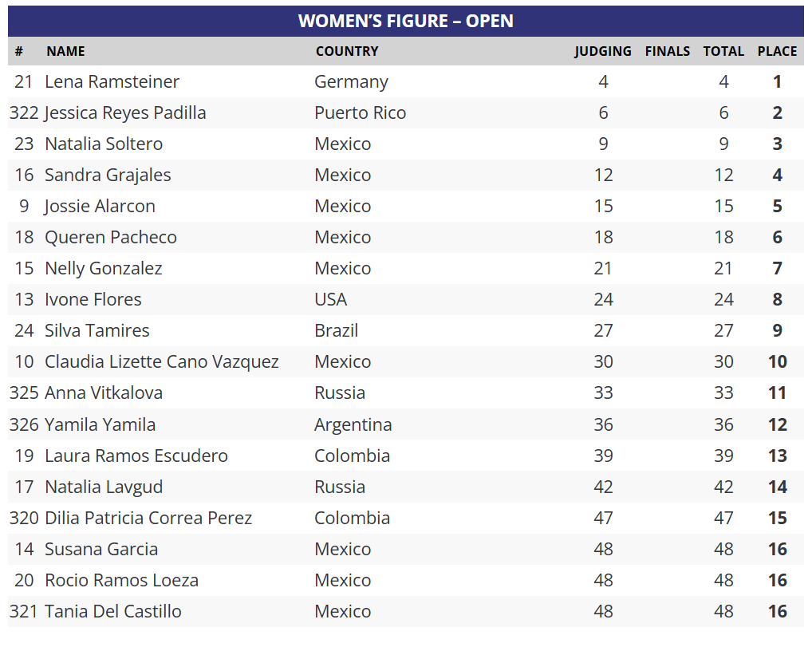The width and height of the screenshot is (812, 647).
Task: Click Argentina in the country column
Action: tap(353, 424)
